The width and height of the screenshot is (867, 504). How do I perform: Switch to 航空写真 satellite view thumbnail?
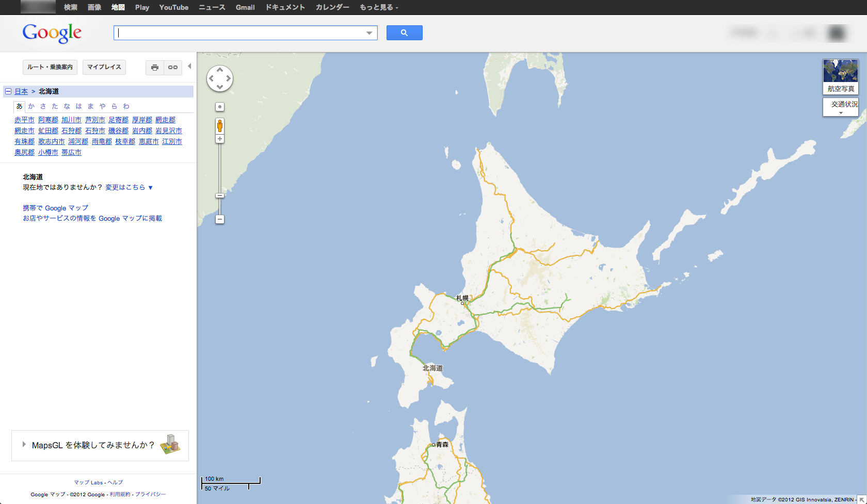841,76
